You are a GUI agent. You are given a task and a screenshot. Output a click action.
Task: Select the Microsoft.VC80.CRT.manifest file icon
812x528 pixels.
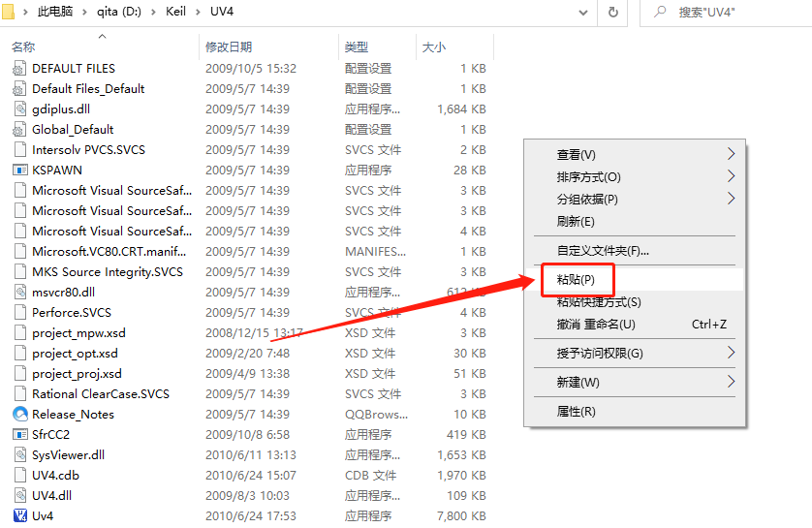pyautogui.click(x=19, y=252)
